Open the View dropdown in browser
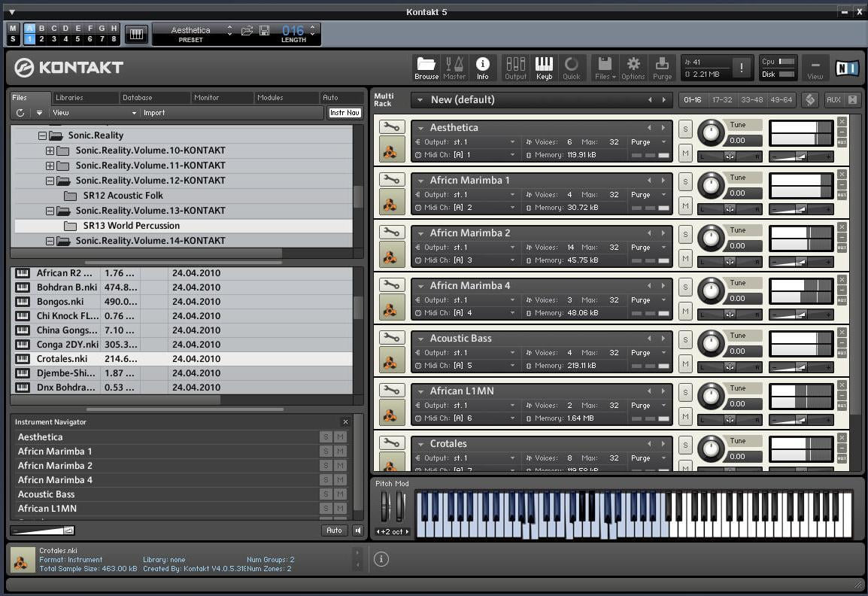 [x=93, y=112]
